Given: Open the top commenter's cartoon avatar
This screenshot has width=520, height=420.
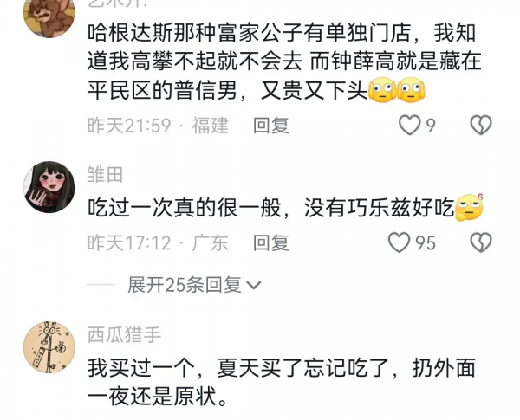Looking at the screenshot, I should click(49, 16).
